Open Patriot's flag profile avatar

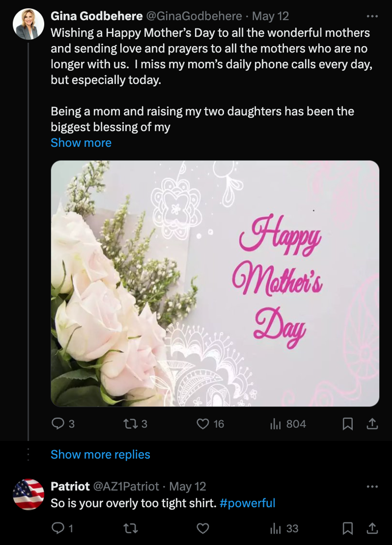28,494
